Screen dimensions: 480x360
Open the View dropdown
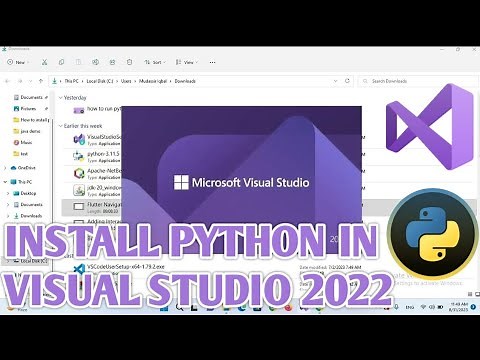187,62
